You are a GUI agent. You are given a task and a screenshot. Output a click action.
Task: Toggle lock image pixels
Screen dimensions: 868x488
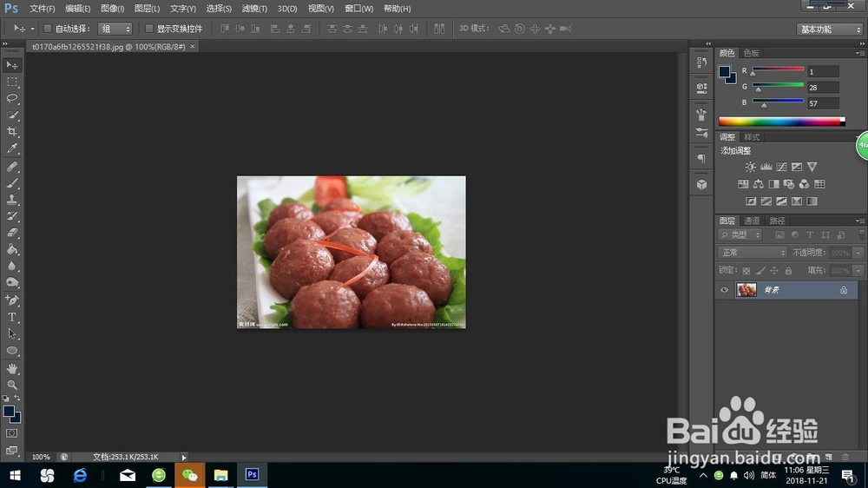(760, 271)
